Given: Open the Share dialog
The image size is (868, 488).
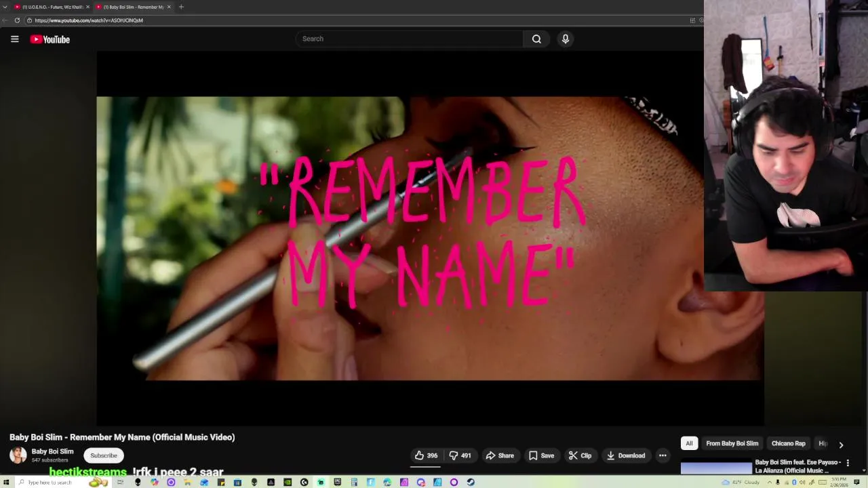Looking at the screenshot, I should point(500,455).
